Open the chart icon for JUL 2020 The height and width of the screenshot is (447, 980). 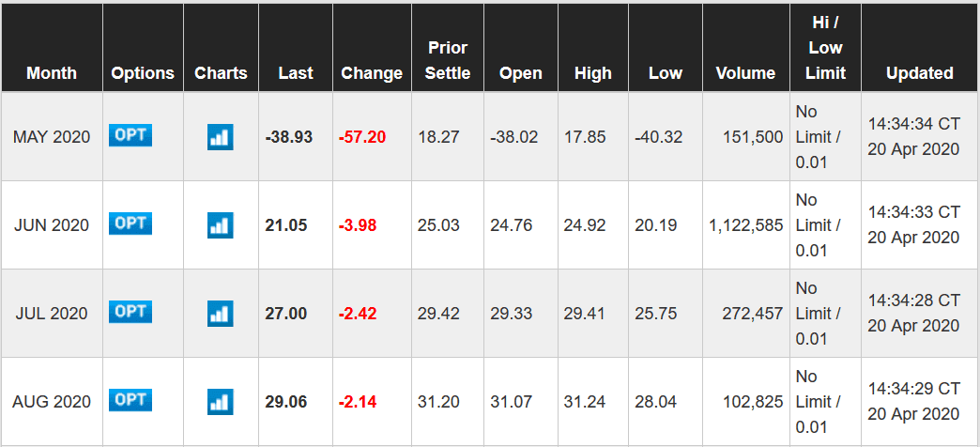click(220, 314)
